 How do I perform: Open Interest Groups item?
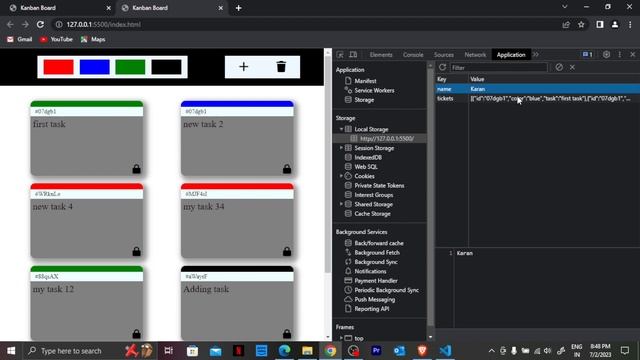click(x=373, y=195)
